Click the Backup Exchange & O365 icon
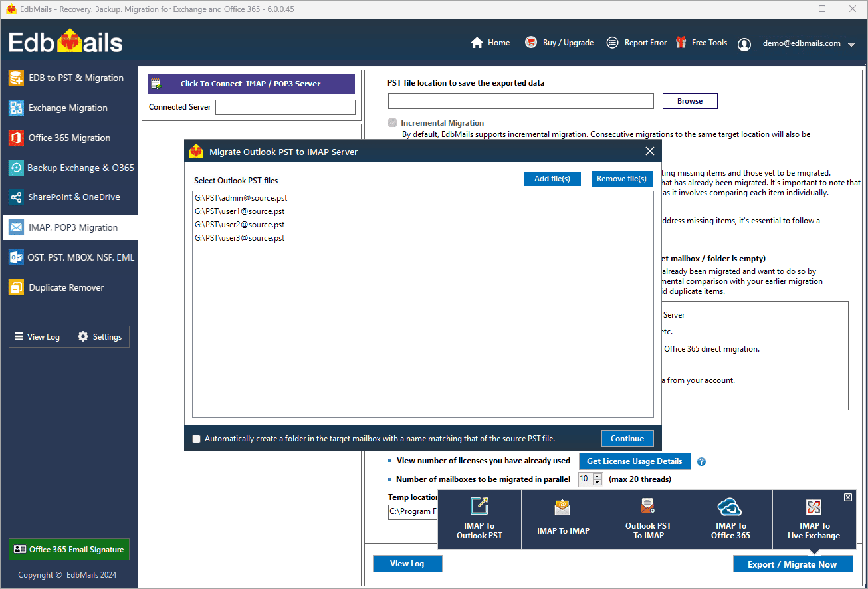The width and height of the screenshot is (868, 589). [16, 168]
